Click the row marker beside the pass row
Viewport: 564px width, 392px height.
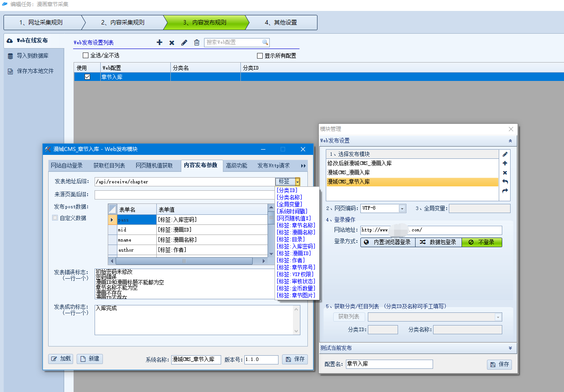coord(113,220)
